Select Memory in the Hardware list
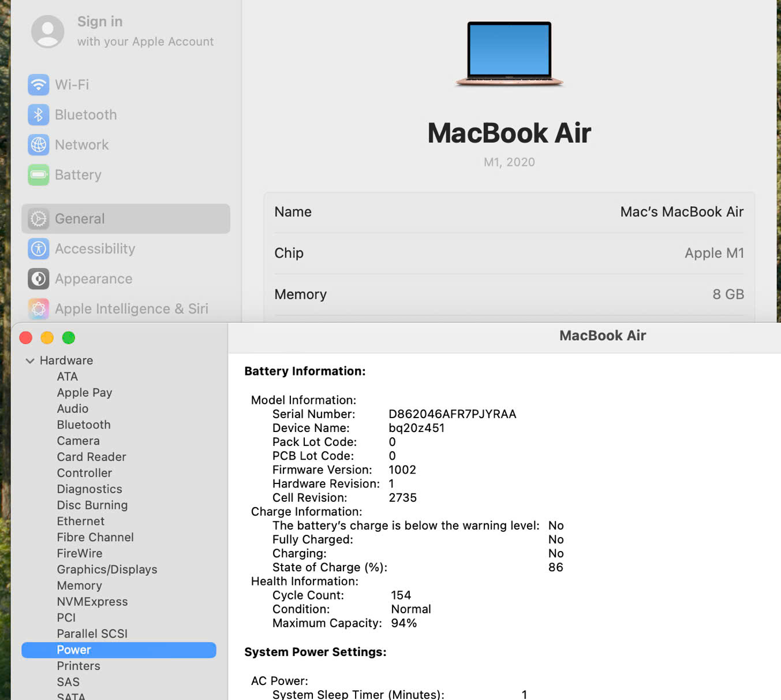 (x=79, y=586)
